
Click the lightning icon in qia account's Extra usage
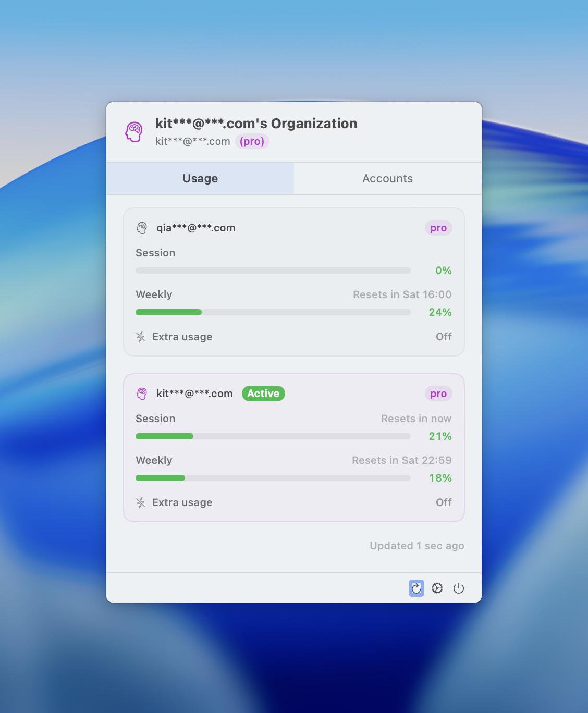pyautogui.click(x=141, y=337)
